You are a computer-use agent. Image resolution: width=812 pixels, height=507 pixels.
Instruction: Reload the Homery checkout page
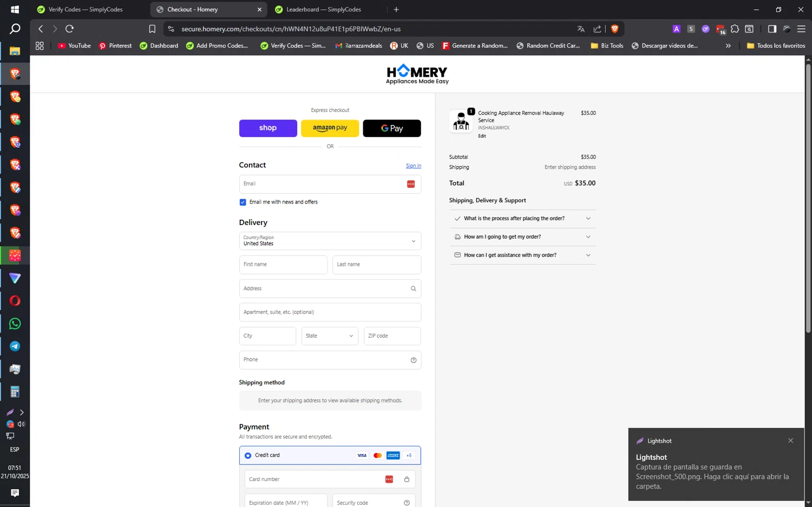(x=69, y=29)
